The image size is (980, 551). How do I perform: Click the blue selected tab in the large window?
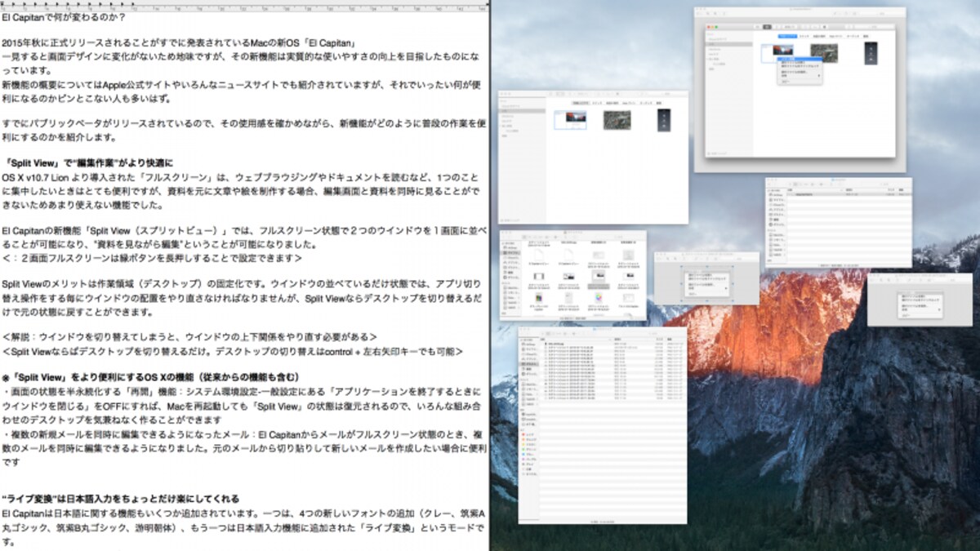tap(786, 37)
